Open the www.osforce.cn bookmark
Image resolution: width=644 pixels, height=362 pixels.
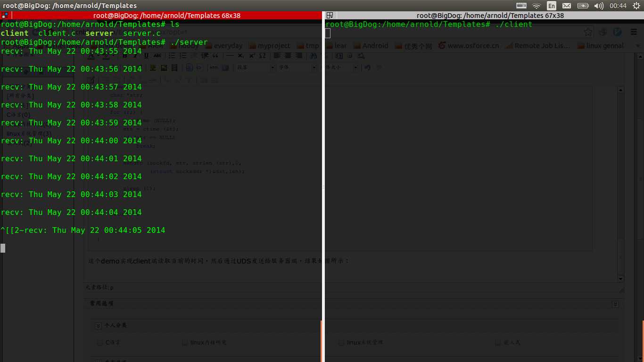[469, 46]
